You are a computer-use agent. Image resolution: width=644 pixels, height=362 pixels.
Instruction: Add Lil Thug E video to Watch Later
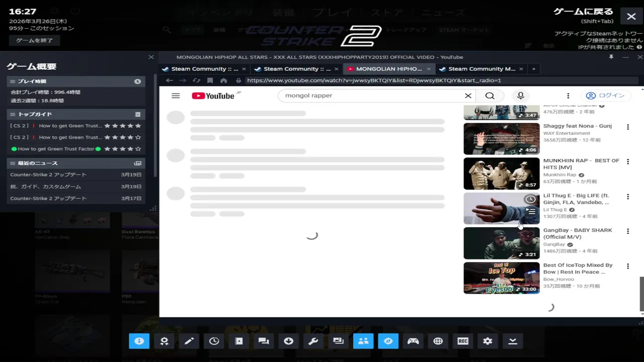pos(531,200)
